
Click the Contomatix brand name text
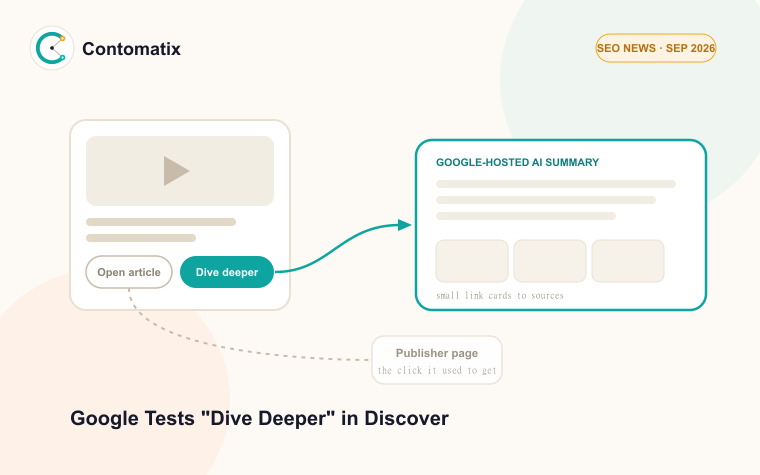click(131, 49)
